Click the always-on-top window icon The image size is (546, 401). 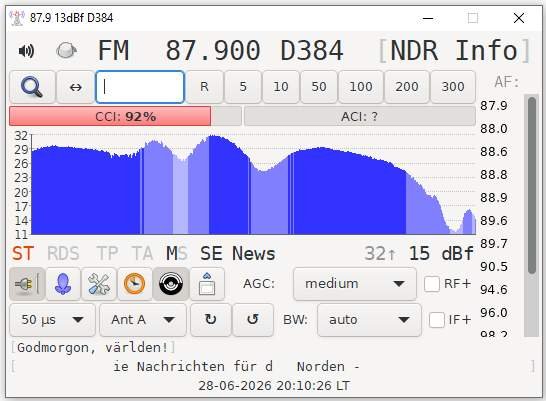tap(207, 284)
